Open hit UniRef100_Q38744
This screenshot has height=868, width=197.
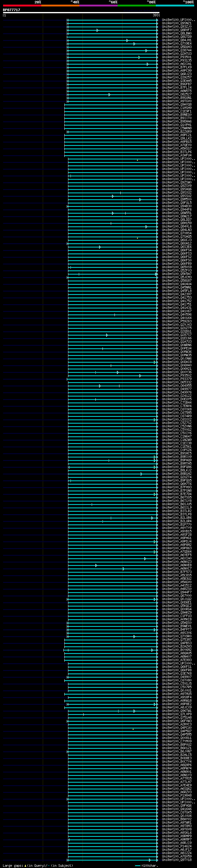(x=177, y=50)
